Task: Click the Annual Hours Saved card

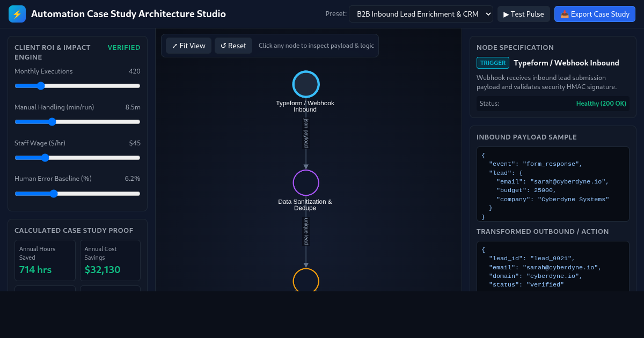Action: pyautogui.click(x=45, y=260)
